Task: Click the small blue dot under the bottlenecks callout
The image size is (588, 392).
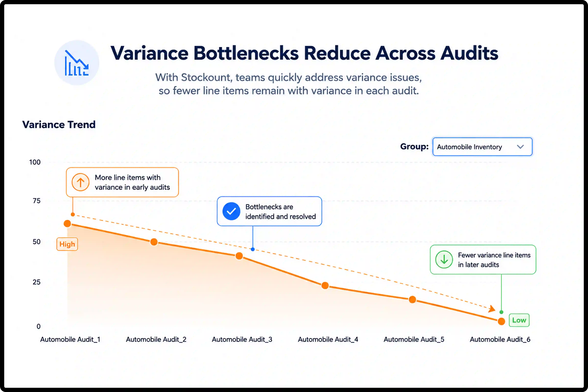Action: [253, 249]
